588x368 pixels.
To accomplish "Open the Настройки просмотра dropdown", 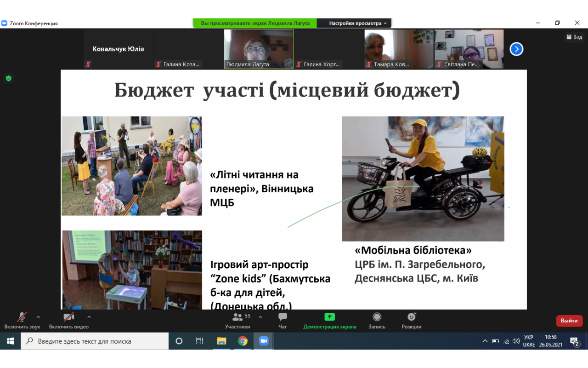I will coord(358,23).
